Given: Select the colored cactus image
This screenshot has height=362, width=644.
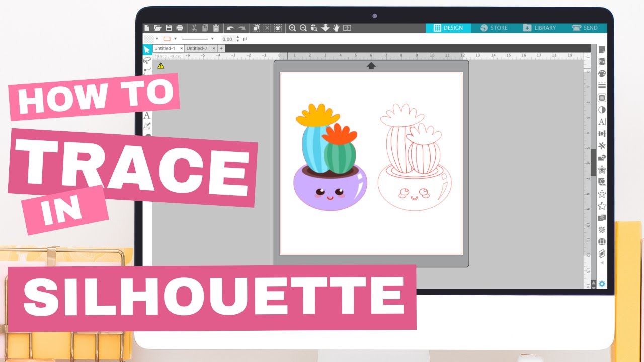Looking at the screenshot, I should tap(331, 156).
